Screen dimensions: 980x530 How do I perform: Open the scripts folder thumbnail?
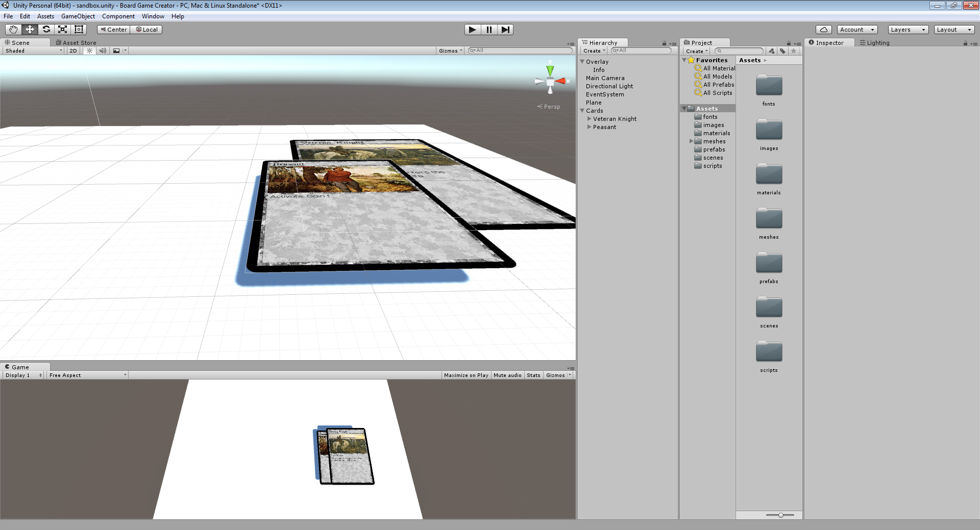769,351
